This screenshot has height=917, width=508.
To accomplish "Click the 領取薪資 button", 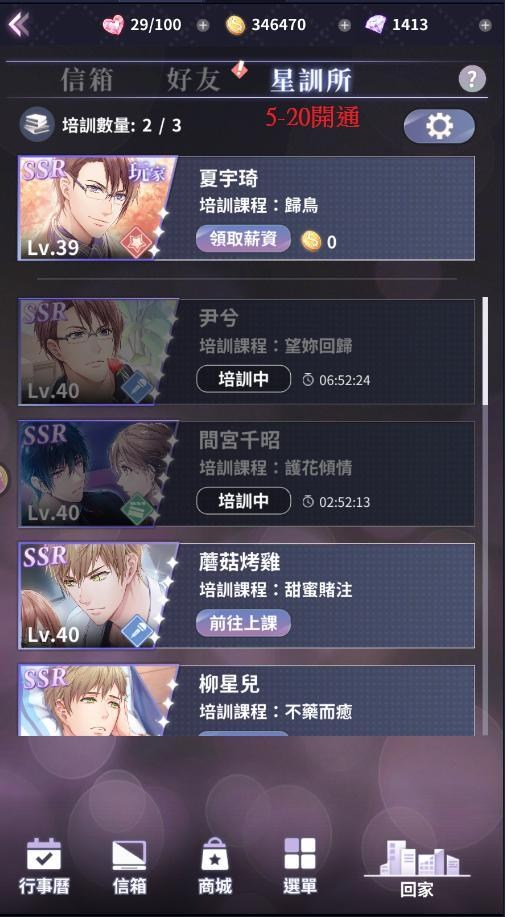I will pyautogui.click(x=243, y=239).
